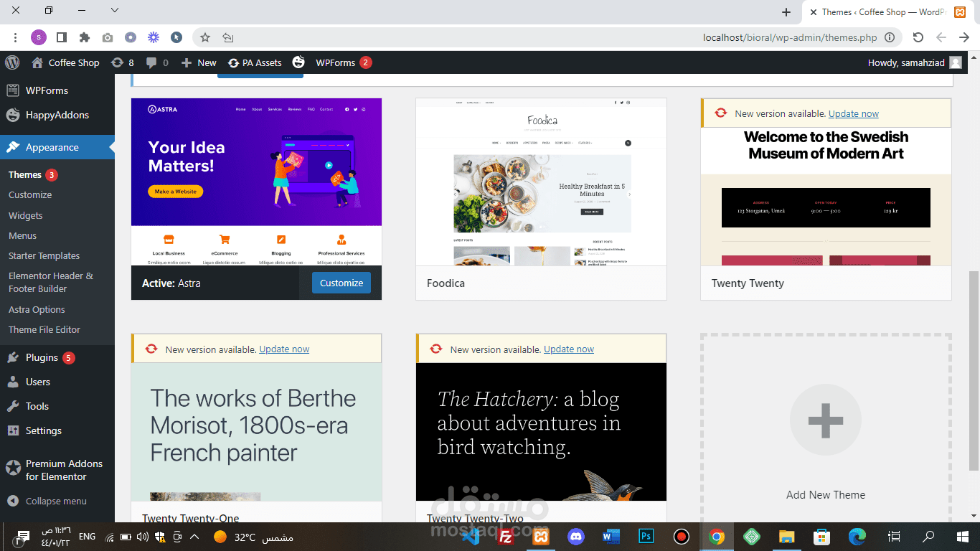This screenshot has width=980, height=551.
Task: Click the address bar URL
Action: 790,37
